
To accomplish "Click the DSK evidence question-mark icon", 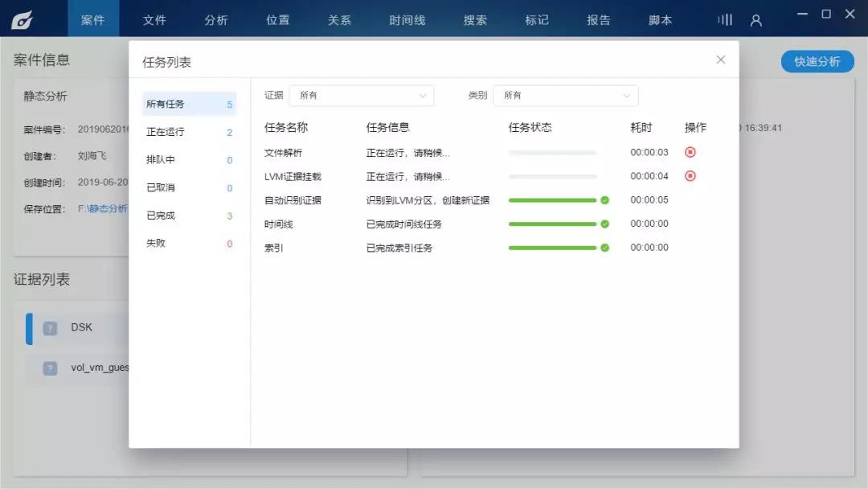I will [51, 327].
